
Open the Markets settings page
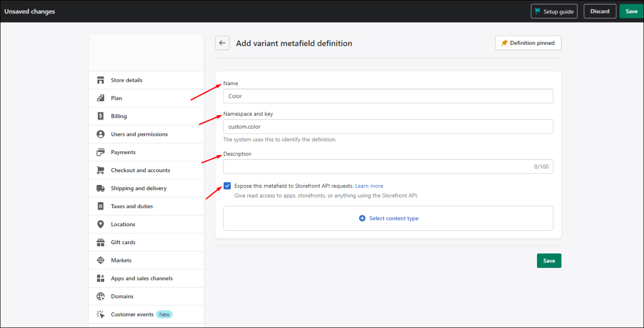pyautogui.click(x=147, y=260)
